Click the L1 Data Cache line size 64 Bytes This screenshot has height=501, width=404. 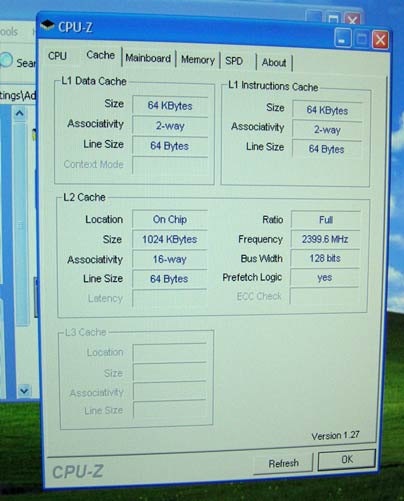170,146
